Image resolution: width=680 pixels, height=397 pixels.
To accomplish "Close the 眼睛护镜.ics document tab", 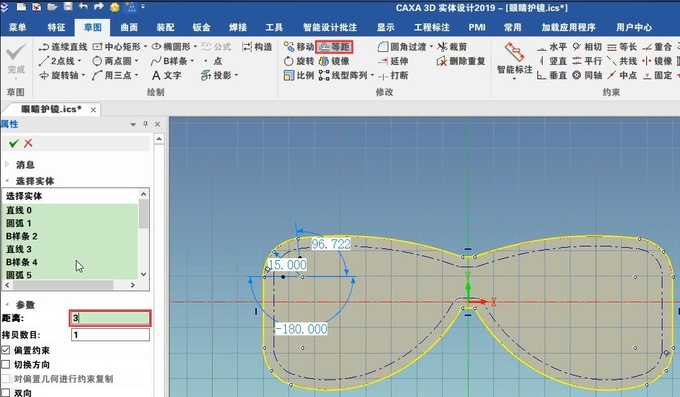I will (x=93, y=110).
